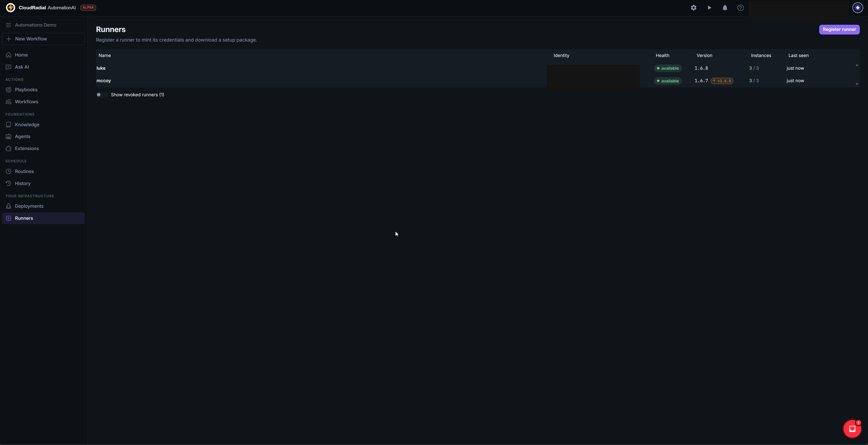
Task: Click the Ask AI chat icon
Action: click(8, 67)
